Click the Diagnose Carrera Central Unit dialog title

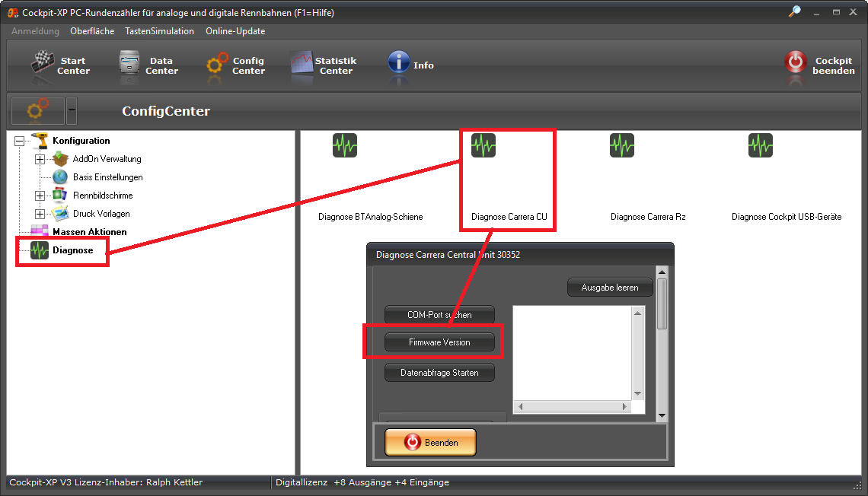(x=448, y=254)
